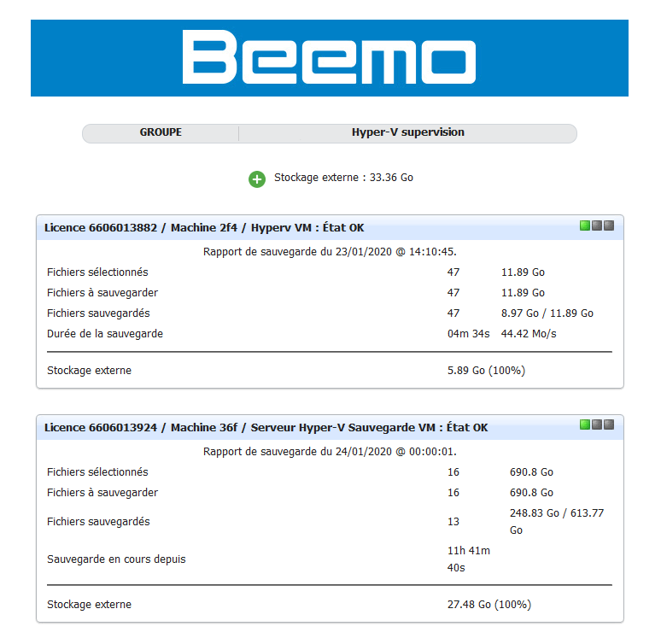This screenshot has width=661, height=644.
Task: Click Stockage externe : 33.36 Go text
Action: point(343,178)
